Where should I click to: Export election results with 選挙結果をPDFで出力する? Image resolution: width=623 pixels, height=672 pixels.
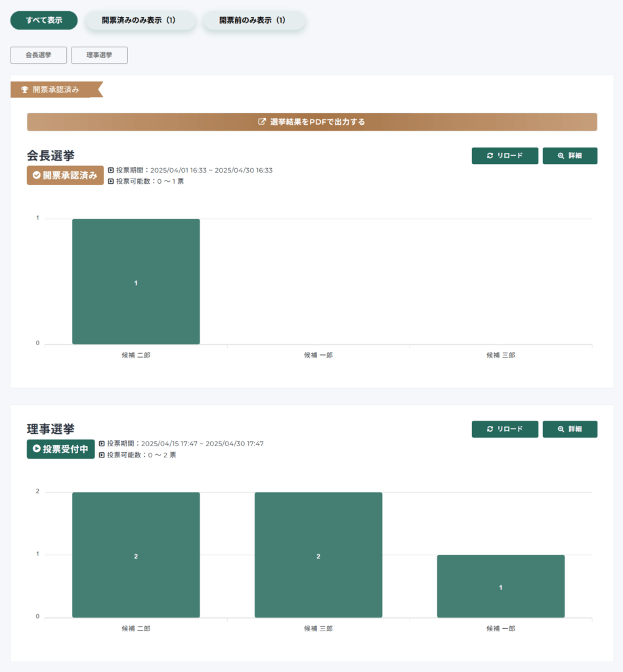tap(312, 121)
